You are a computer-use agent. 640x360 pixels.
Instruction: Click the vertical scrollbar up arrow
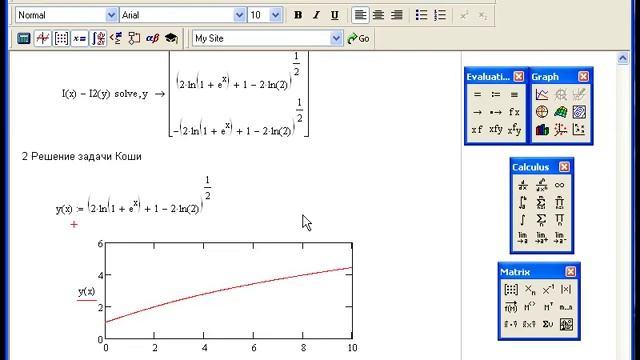[x=622, y=58]
